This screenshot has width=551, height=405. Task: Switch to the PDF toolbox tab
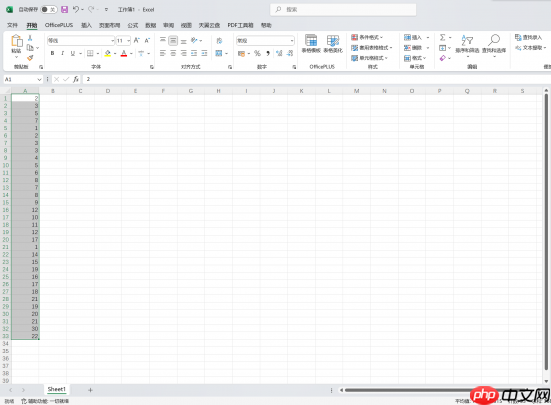tap(240, 25)
